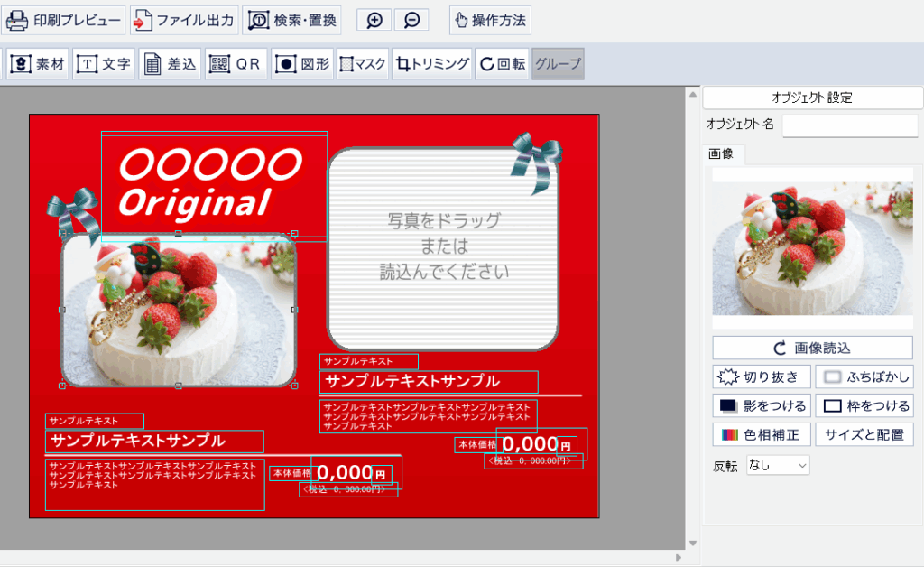
Task: Activate the トリミング crop tool
Action: (x=433, y=64)
